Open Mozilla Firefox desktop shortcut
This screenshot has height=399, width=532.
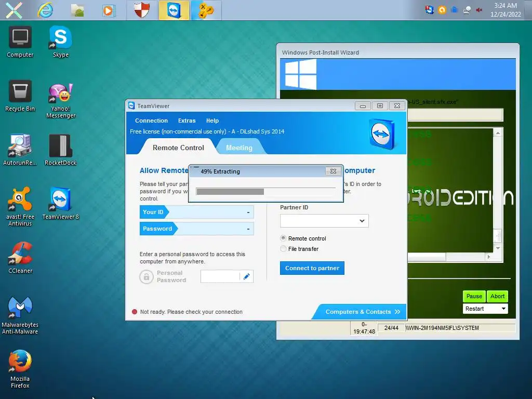point(20,369)
